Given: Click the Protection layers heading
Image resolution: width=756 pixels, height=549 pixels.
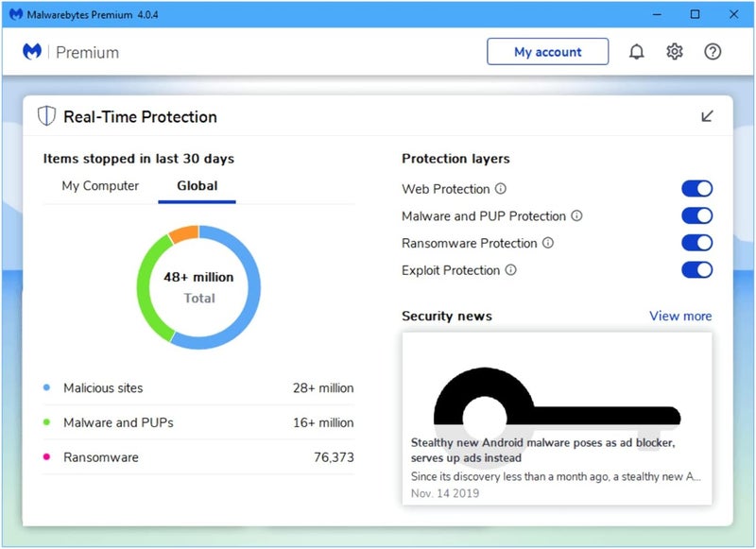Looking at the screenshot, I should (455, 159).
